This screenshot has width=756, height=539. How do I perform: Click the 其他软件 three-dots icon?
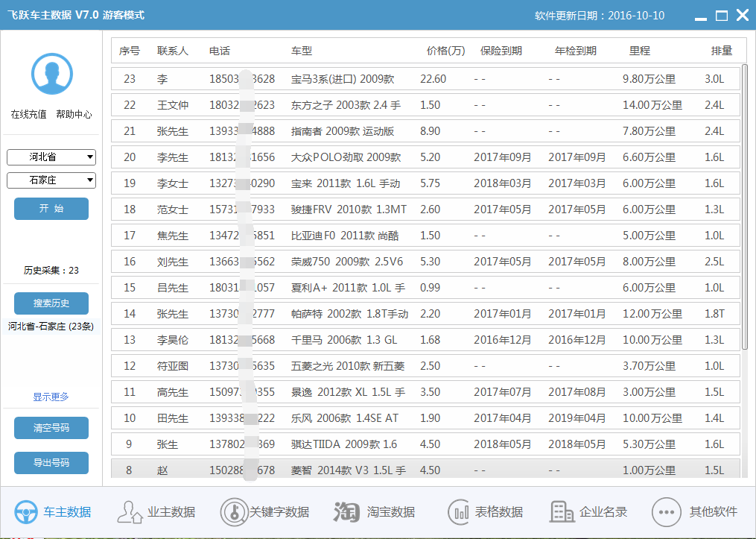pos(666,512)
